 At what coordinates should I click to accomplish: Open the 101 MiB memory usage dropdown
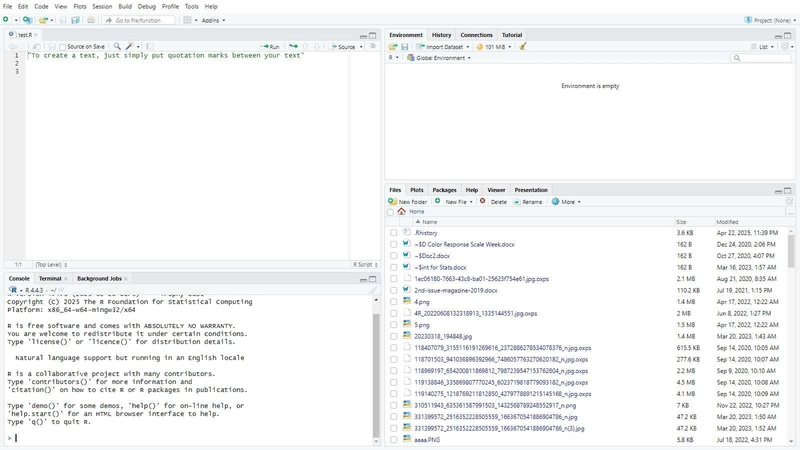click(493, 46)
